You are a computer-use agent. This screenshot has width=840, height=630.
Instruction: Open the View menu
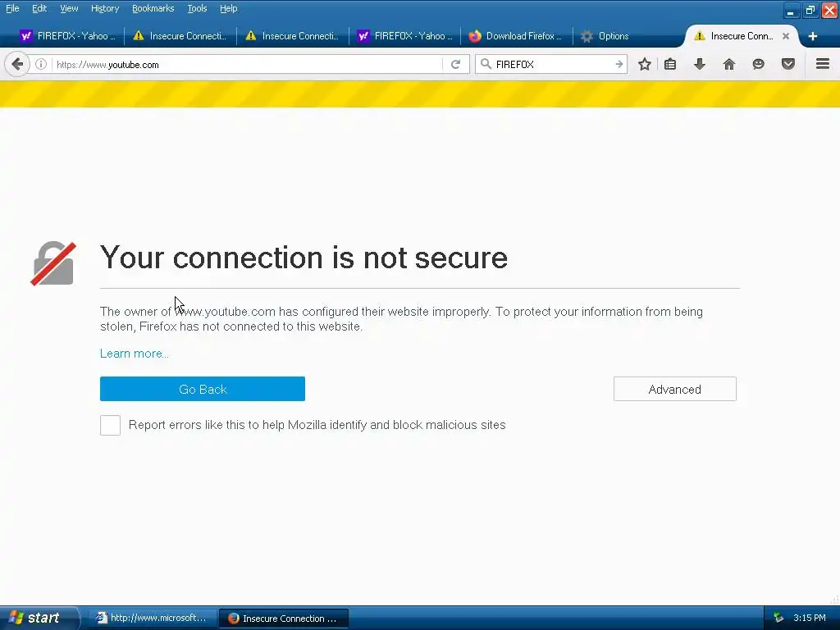point(69,8)
